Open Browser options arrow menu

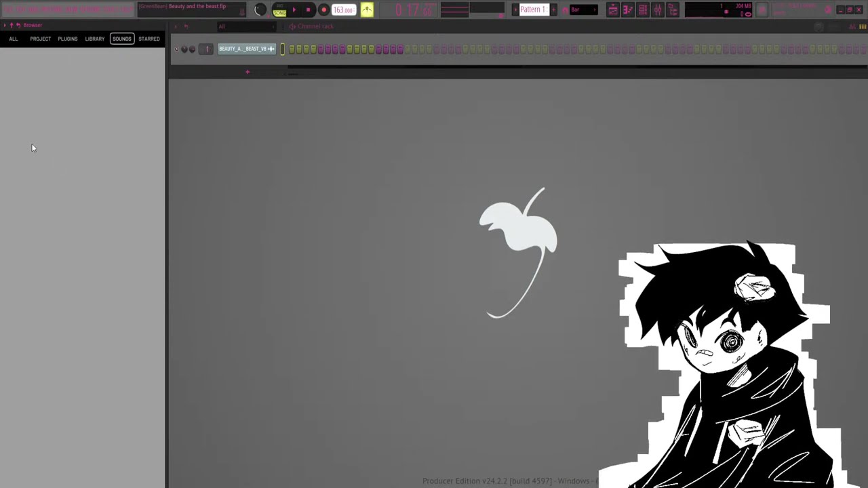pos(5,25)
